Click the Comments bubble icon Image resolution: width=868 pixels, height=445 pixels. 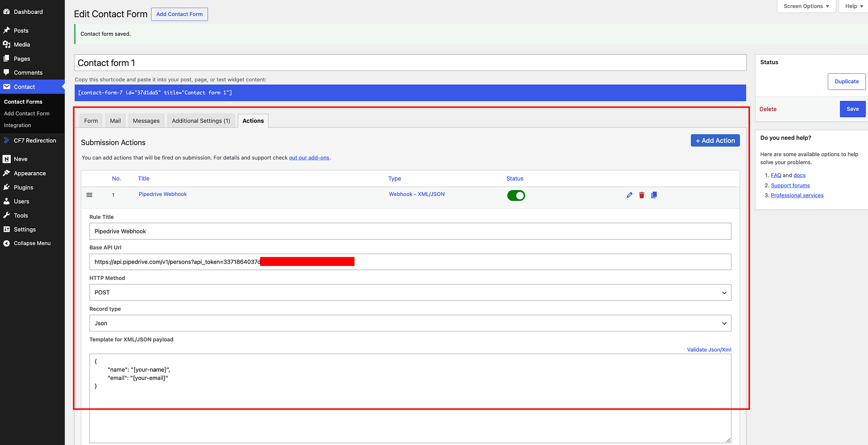tap(7, 72)
